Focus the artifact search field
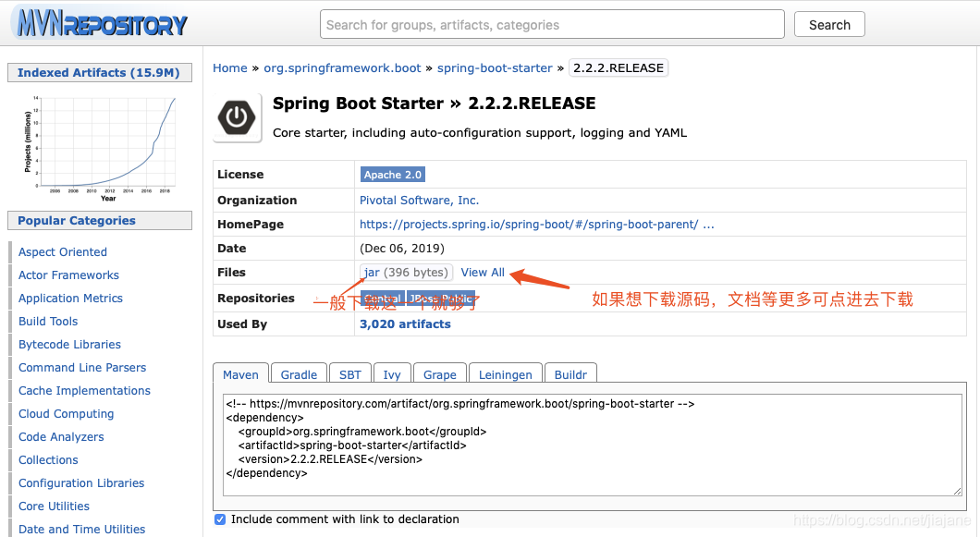Image resolution: width=980 pixels, height=537 pixels. (552, 24)
